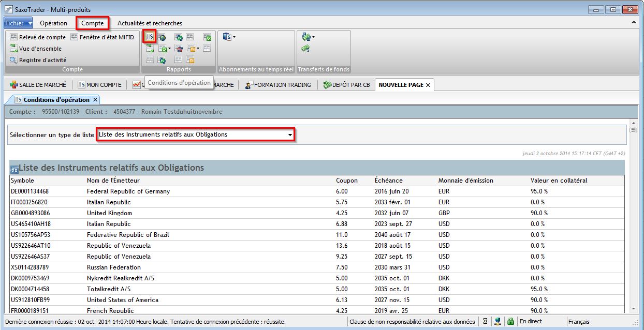Click the green cash icon in Transferts de fonds
644x330 pixels.
tap(306, 49)
